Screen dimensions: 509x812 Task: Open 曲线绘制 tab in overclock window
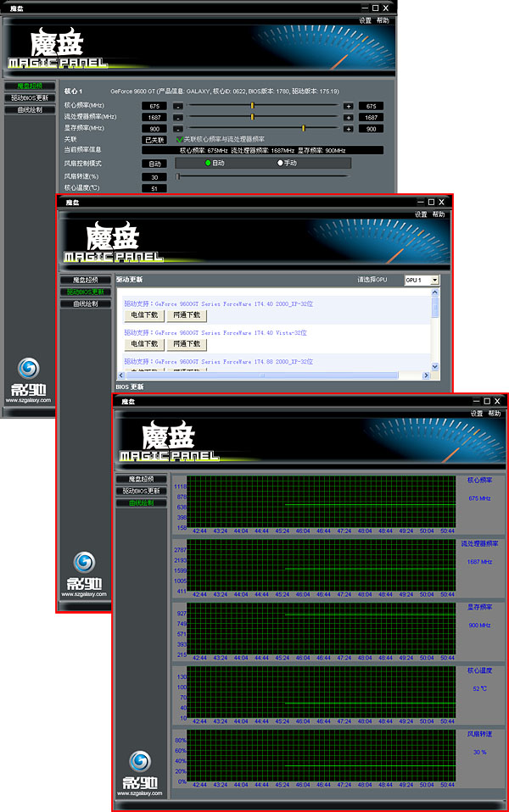[x=30, y=110]
